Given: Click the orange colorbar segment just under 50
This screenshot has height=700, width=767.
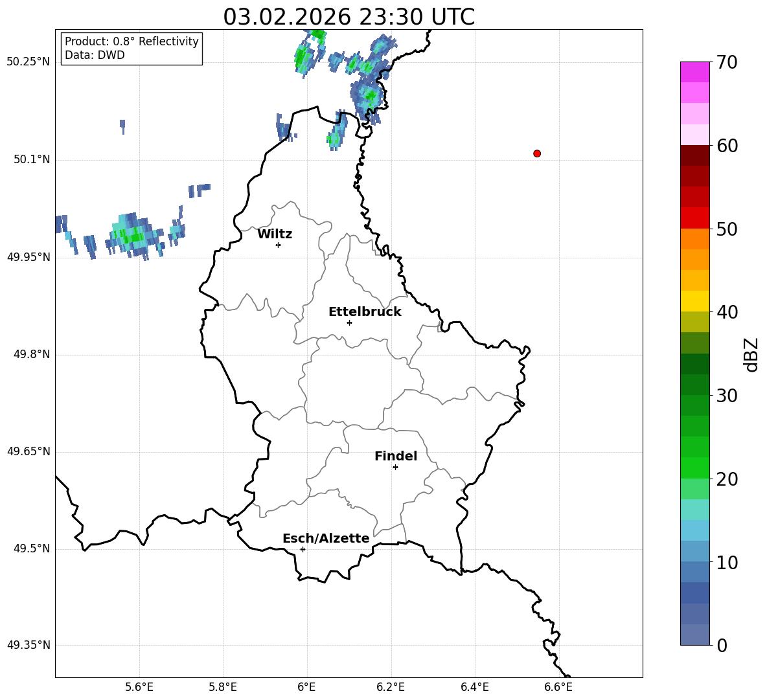Looking at the screenshot, I should (694, 239).
